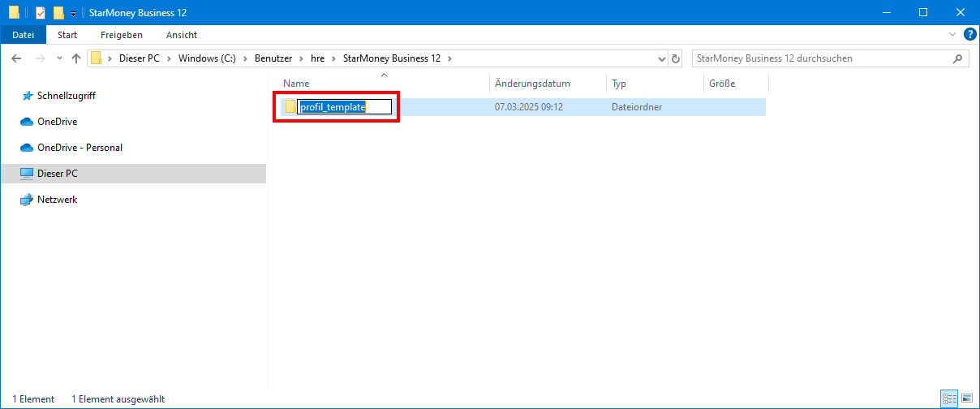The height and width of the screenshot is (409, 980).
Task: Expand the ribbon with the chevron
Action: pos(952,35)
